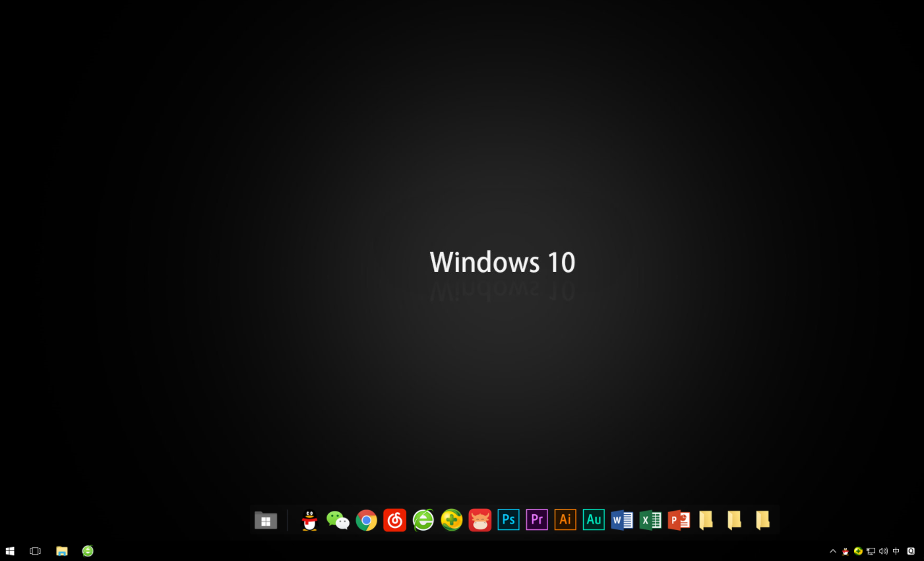Launch 360 browser from the dock

point(423,520)
